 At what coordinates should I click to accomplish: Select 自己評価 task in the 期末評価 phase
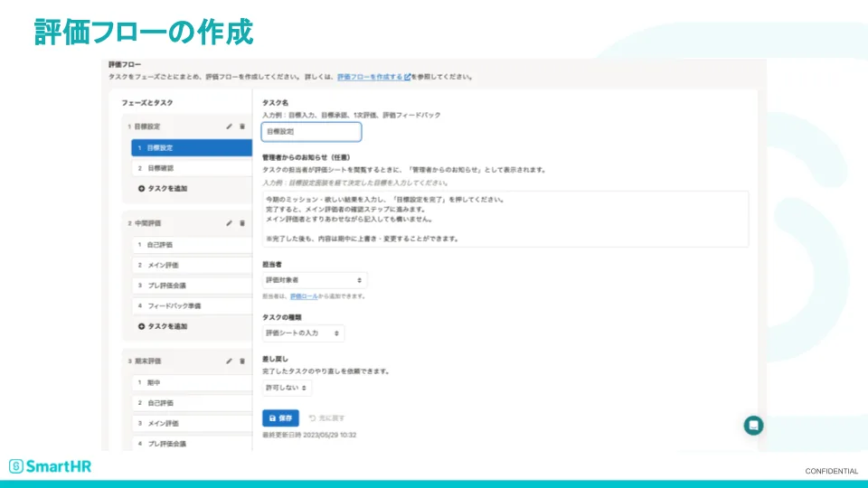[192, 403]
